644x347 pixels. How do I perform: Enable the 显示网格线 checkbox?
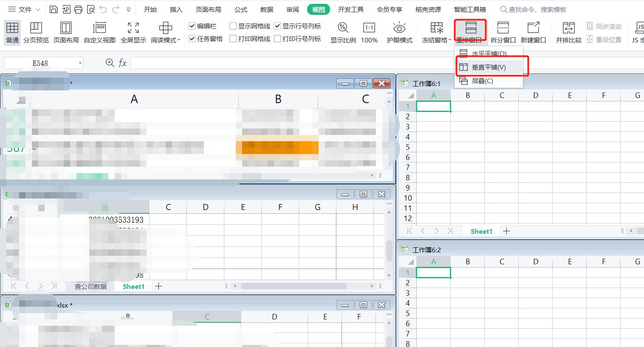[233, 25]
